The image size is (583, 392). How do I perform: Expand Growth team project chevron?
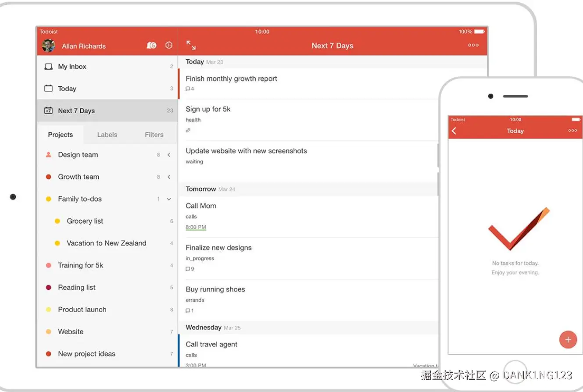point(169,177)
